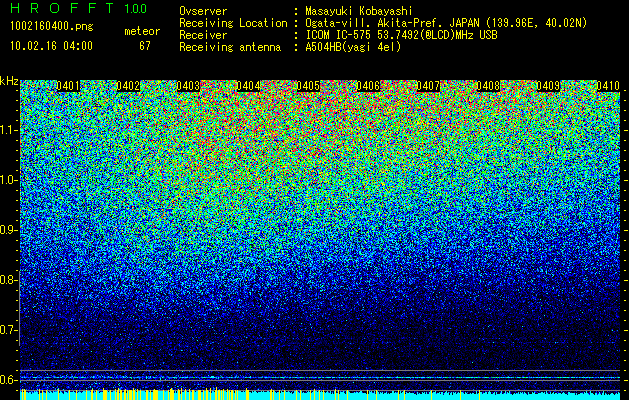The width and height of the screenshot is (629, 400).
Task: Click the 0405 time marker
Action: [x=308, y=86]
